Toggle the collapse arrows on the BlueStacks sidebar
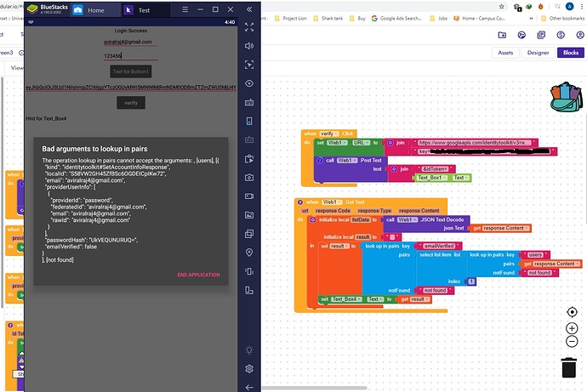 click(249, 9)
